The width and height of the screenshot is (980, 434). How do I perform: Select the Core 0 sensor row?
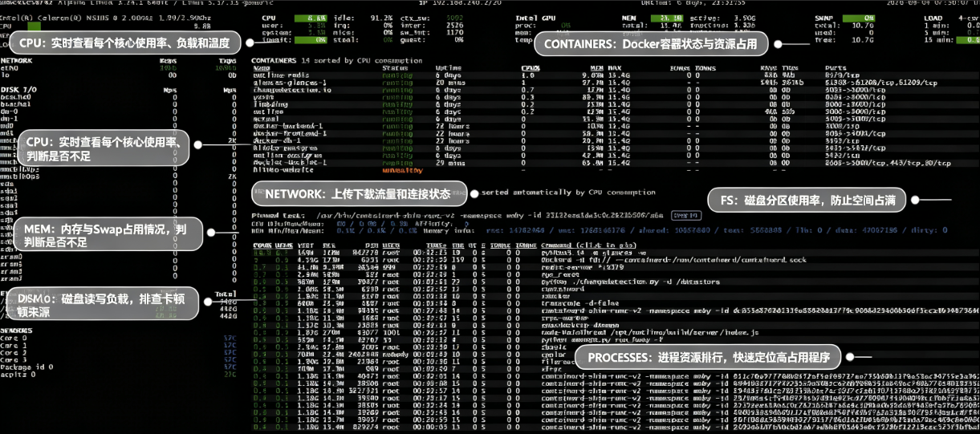119,338
